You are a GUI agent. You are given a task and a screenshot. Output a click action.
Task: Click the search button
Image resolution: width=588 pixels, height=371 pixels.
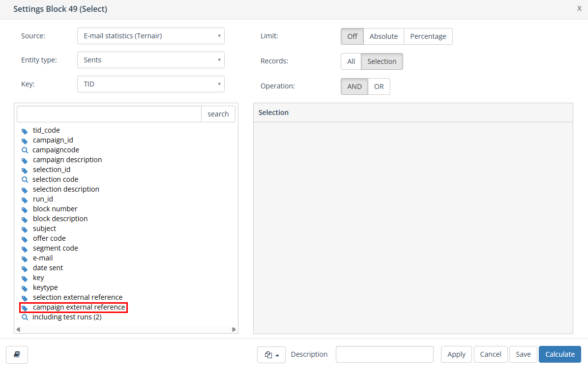tap(218, 114)
